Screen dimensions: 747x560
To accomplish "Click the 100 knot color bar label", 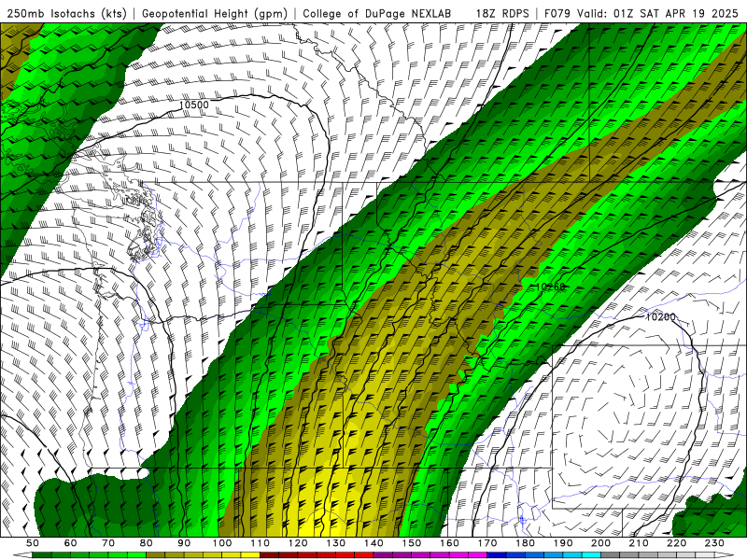I will click(222, 543).
